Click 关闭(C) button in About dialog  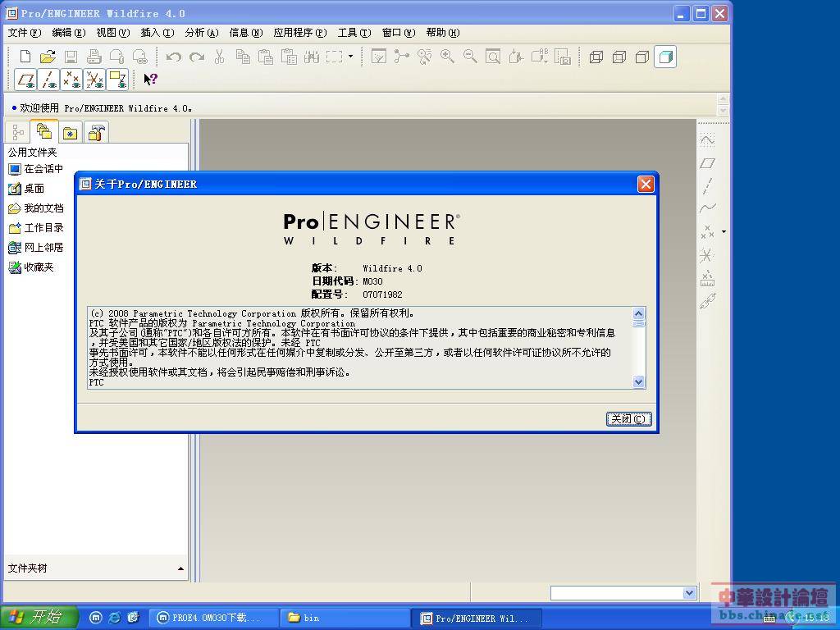pos(629,419)
